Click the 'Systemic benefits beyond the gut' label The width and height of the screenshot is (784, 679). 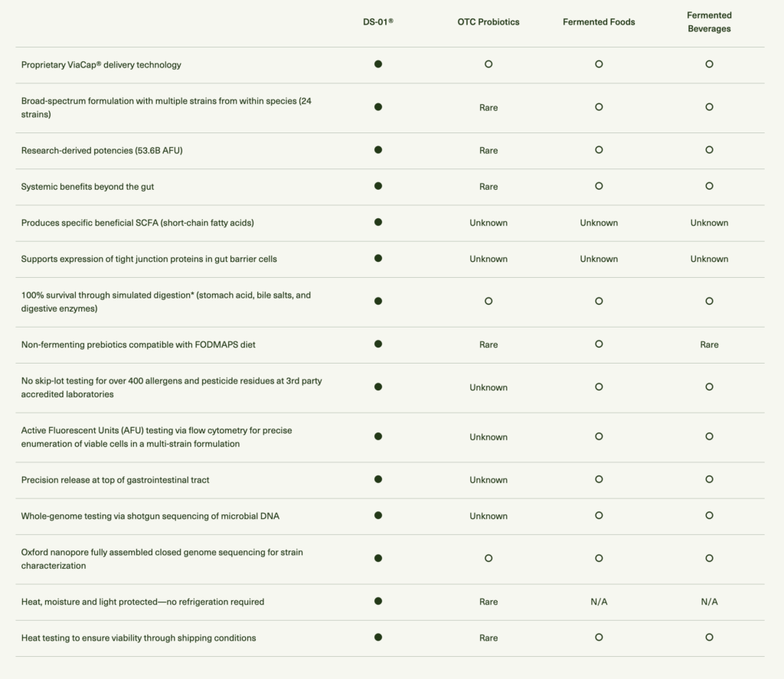(87, 187)
